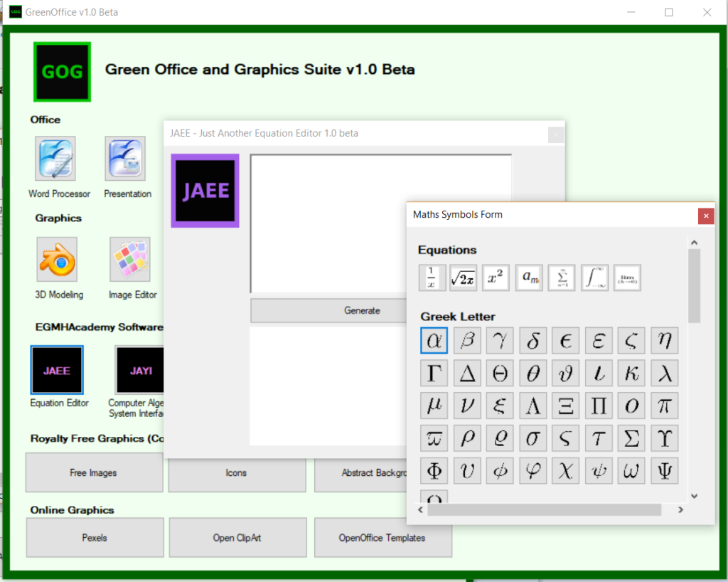Open JAEE Equation Editor launcher icon
The height and width of the screenshot is (582, 728).
(57, 370)
